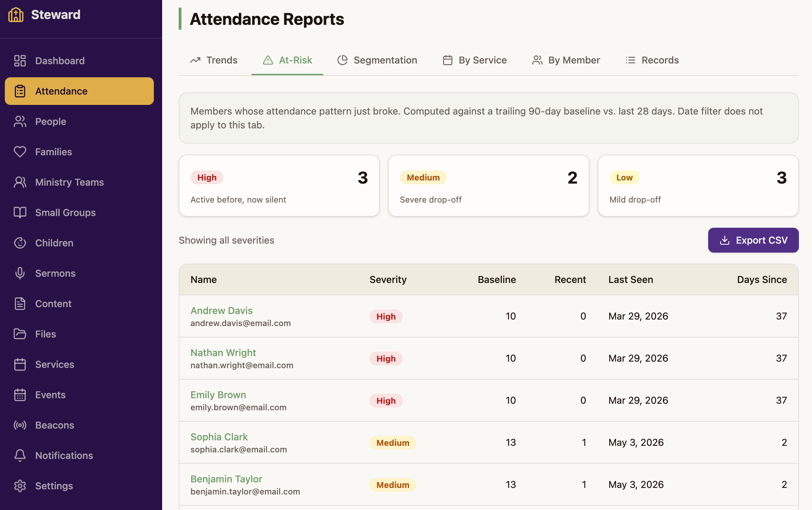This screenshot has height=510, width=812.
Task: Open the Records tab
Action: [x=652, y=60]
